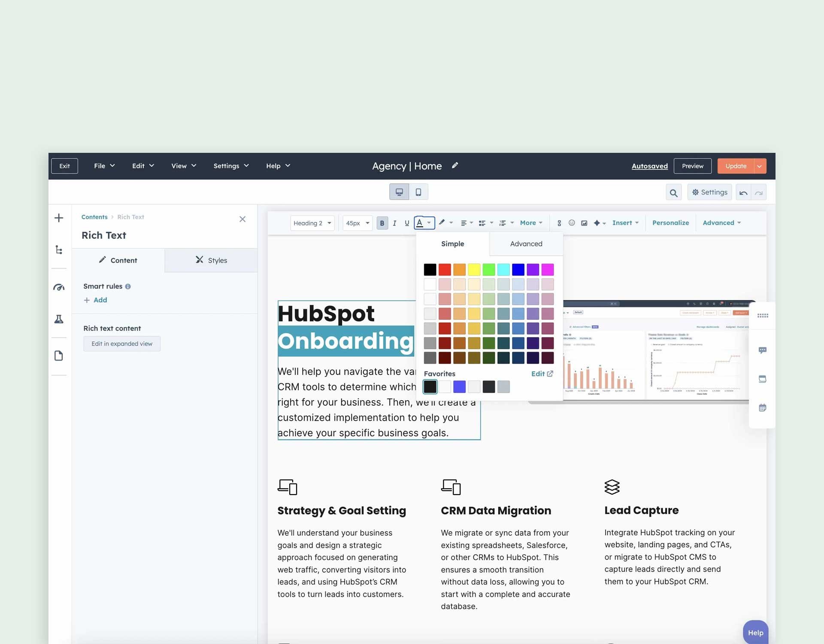Screen dimensions: 824x644
Task: Pick the bright red swatch in top row
Action: point(445,270)
